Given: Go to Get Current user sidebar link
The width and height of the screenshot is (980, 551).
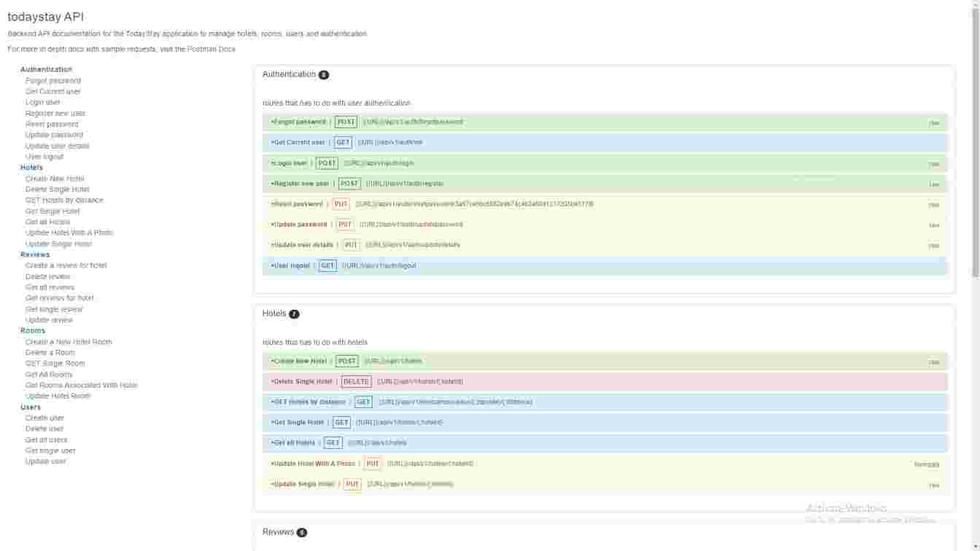Looking at the screenshot, I should click(53, 91).
